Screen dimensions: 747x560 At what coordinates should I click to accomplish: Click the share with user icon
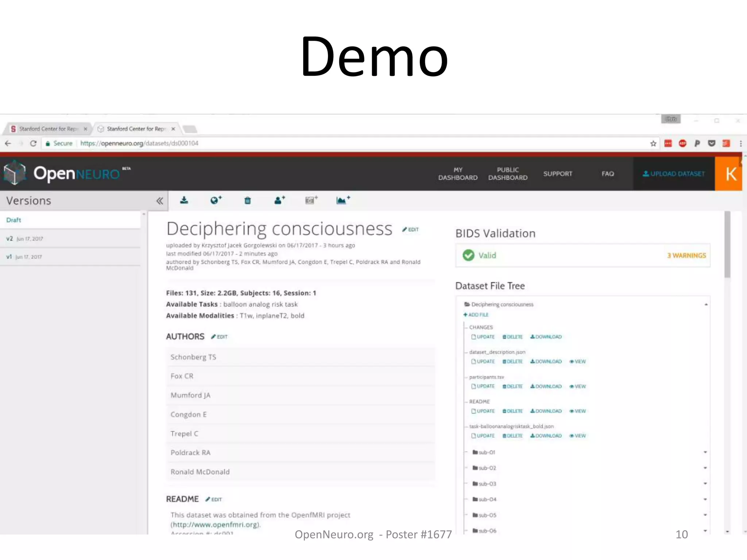tap(279, 200)
